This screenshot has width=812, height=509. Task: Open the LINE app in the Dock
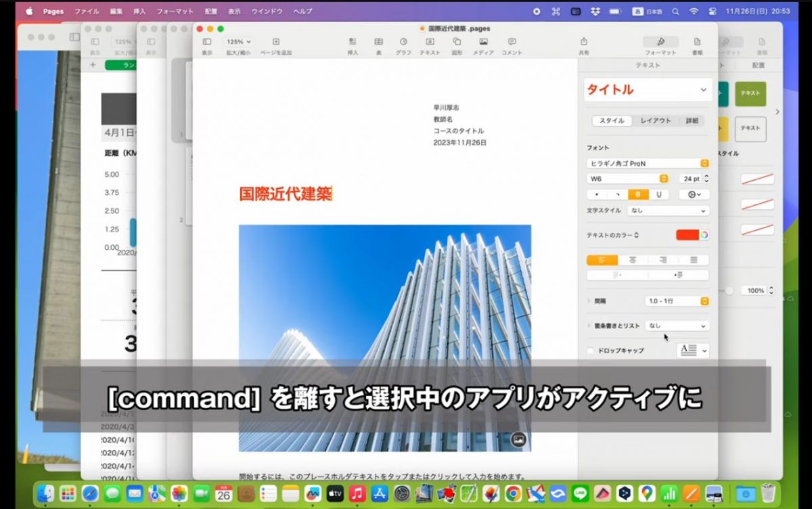coord(579,493)
